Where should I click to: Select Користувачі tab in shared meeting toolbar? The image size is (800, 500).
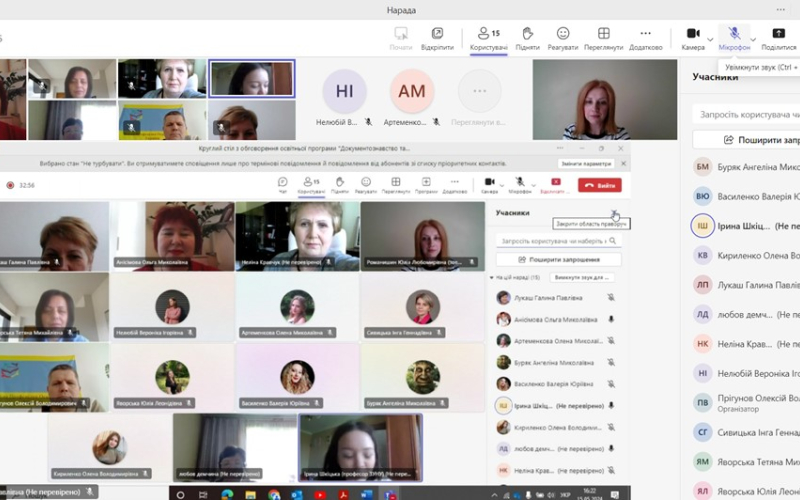(311, 185)
